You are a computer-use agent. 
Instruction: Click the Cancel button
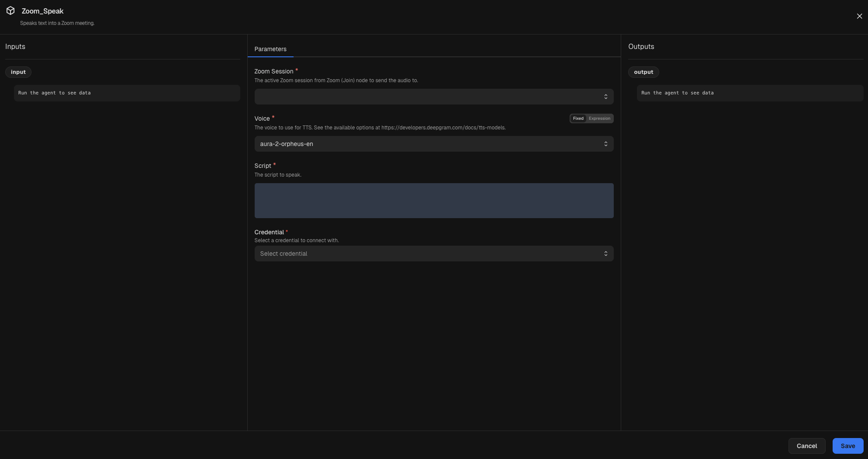click(806, 445)
